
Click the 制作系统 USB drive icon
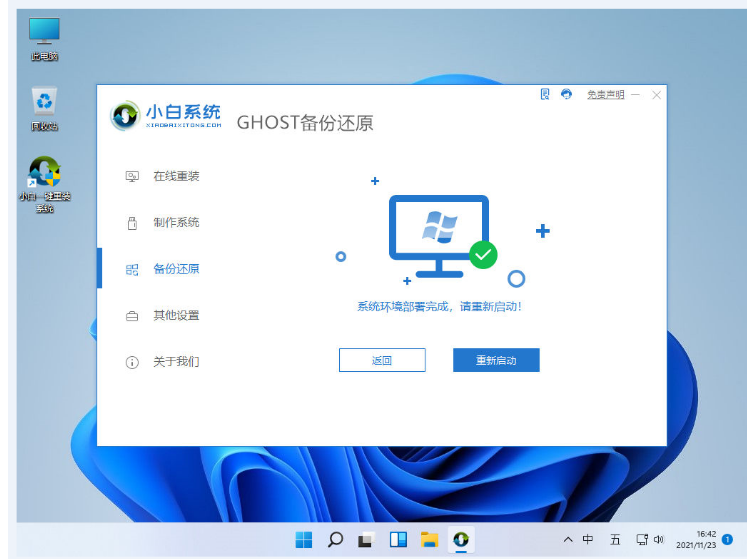point(132,223)
